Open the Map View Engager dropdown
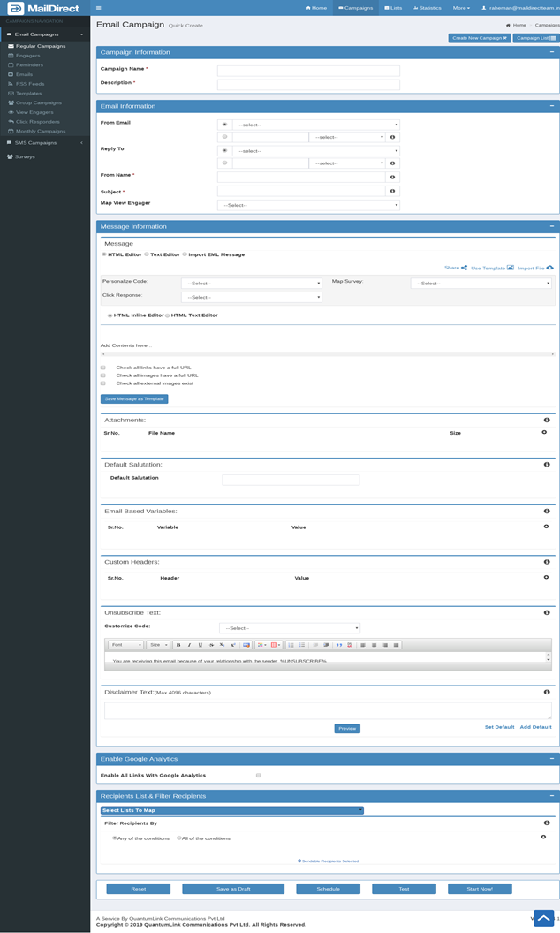 tap(308, 205)
